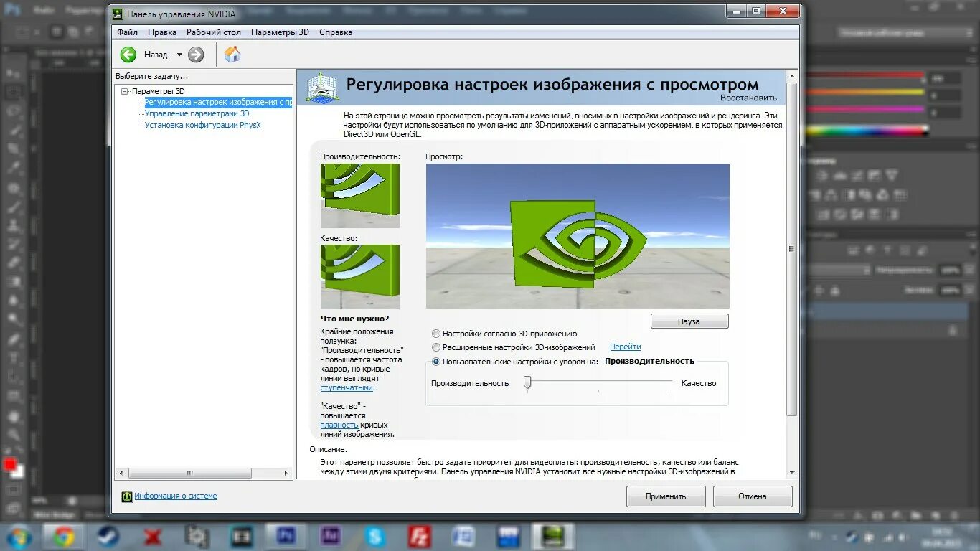
Task: Click the main page vertical scrollbar
Action: coord(791,249)
